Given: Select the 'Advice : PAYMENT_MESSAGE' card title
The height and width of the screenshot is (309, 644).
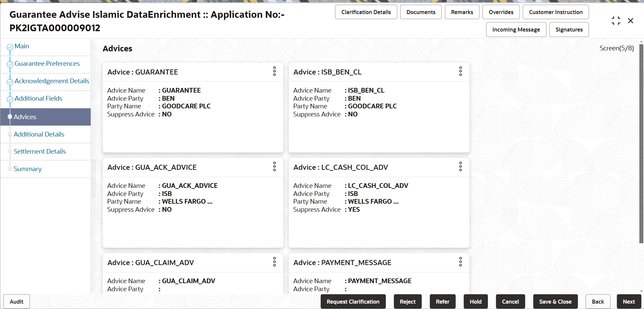Looking at the screenshot, I should (x=342, y=263).
